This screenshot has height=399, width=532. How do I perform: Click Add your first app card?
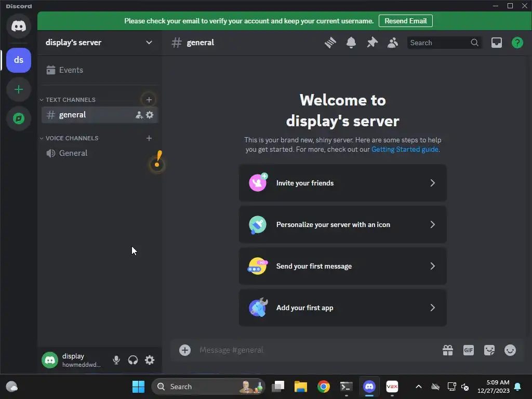[x=343, y=308]
